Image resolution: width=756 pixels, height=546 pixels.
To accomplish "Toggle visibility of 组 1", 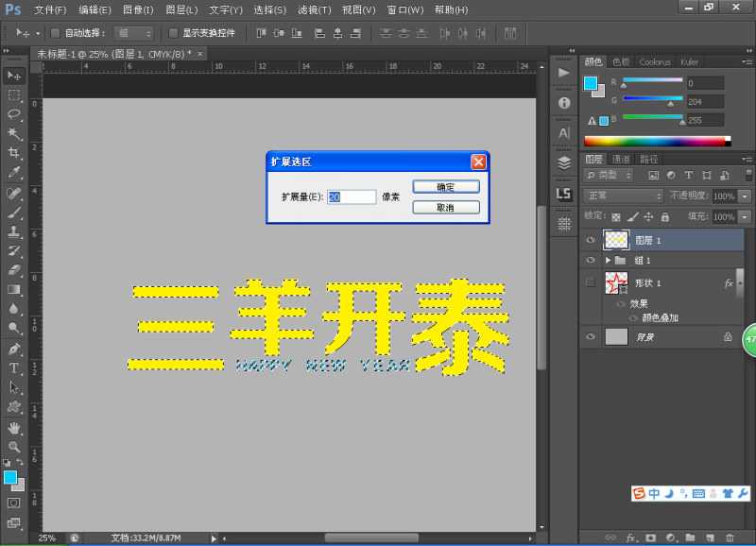I will click(589, 261).
